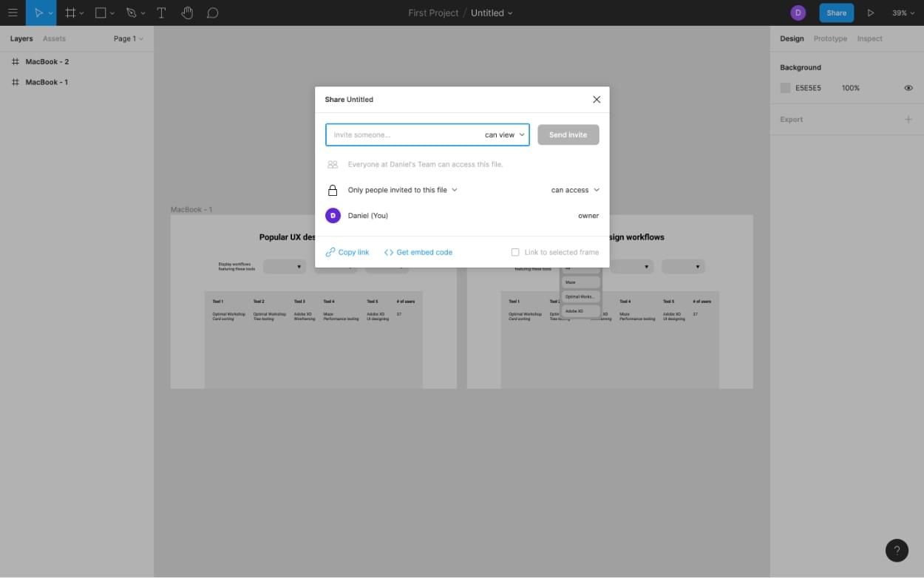The width and height of the screenshot is (924, 578).
Task: Click the Copy link option
Action: point(347,252)
